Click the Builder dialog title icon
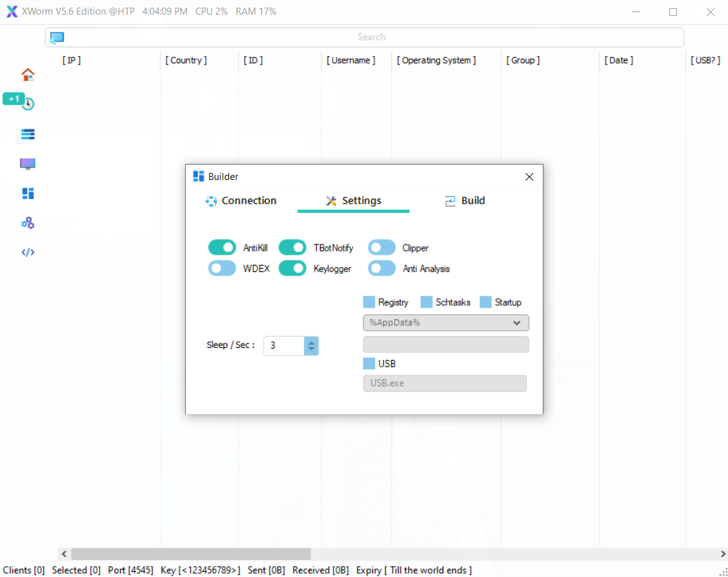The height and width of the screenshot is (577, 728). click(199, 176)
